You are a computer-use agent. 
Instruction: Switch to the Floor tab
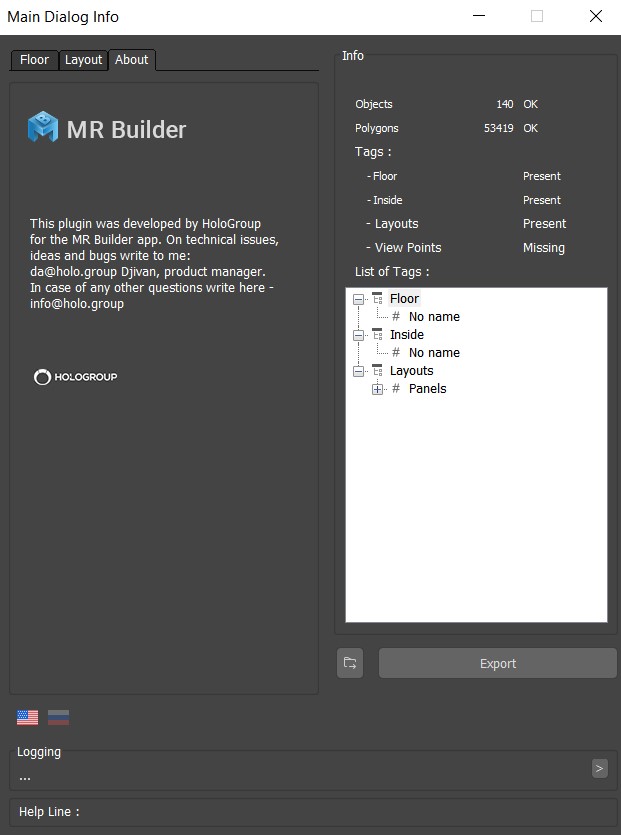click(34, 60)
